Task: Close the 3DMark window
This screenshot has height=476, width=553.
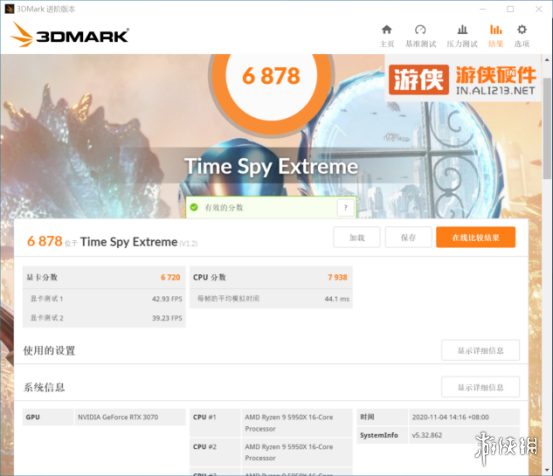Action: pyautogui.click(x=539, y=9)
